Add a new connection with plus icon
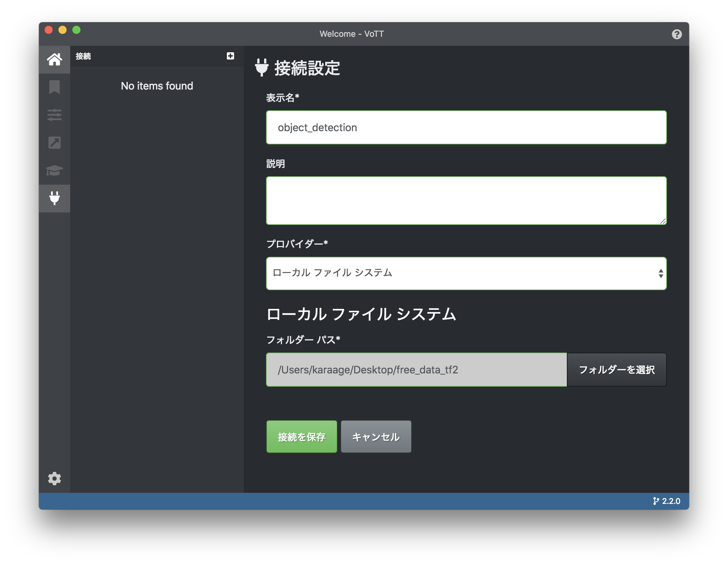This screenshot has width=728, height=565. tap(230, 56)
